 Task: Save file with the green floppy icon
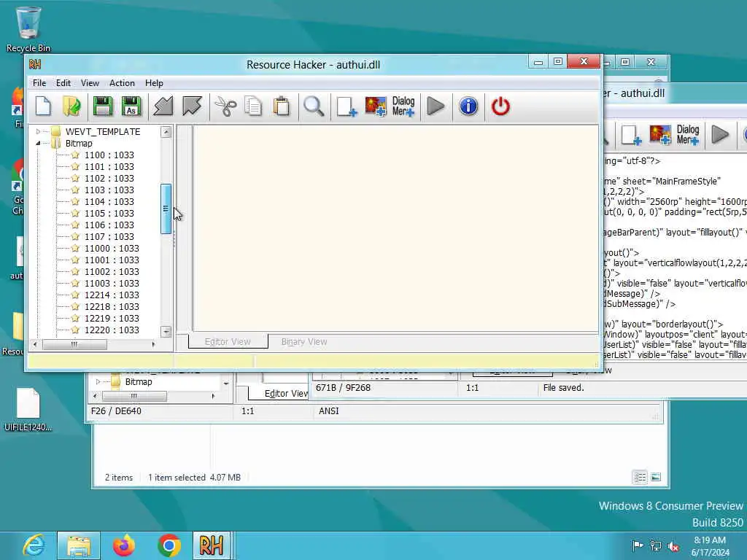tap(102, 106)
